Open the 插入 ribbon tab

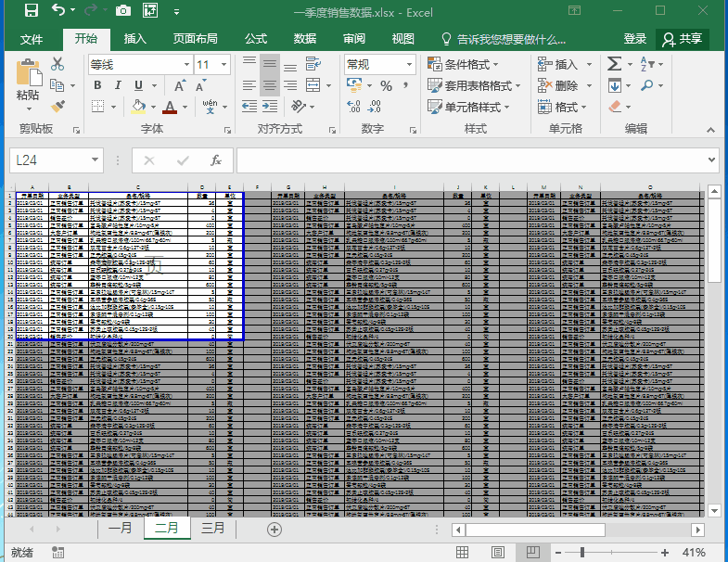pyautogui.click(x=135, y=39)
